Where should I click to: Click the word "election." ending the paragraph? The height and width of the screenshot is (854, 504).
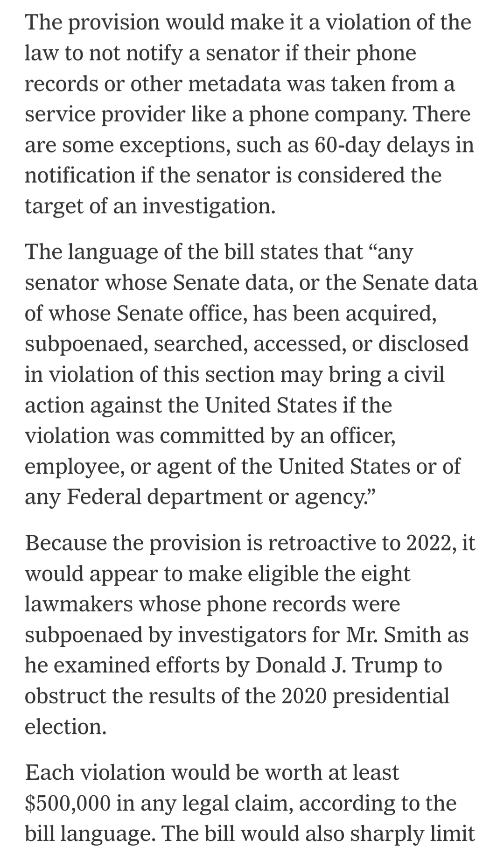66,727
